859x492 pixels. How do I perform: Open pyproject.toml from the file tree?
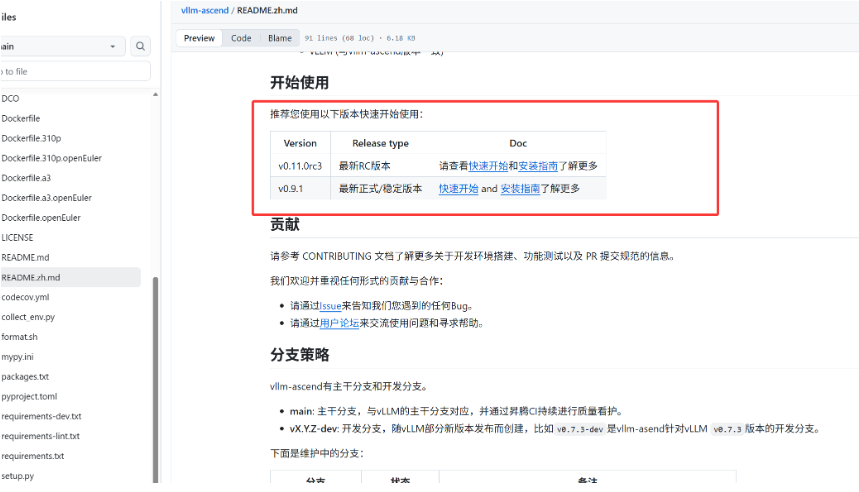(x=29, y=396)
